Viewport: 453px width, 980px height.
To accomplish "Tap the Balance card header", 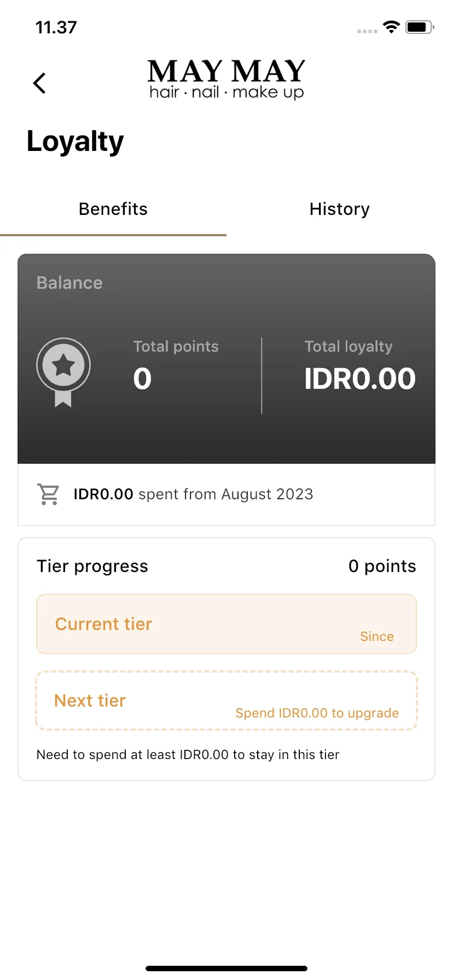I will coord(69,283).
